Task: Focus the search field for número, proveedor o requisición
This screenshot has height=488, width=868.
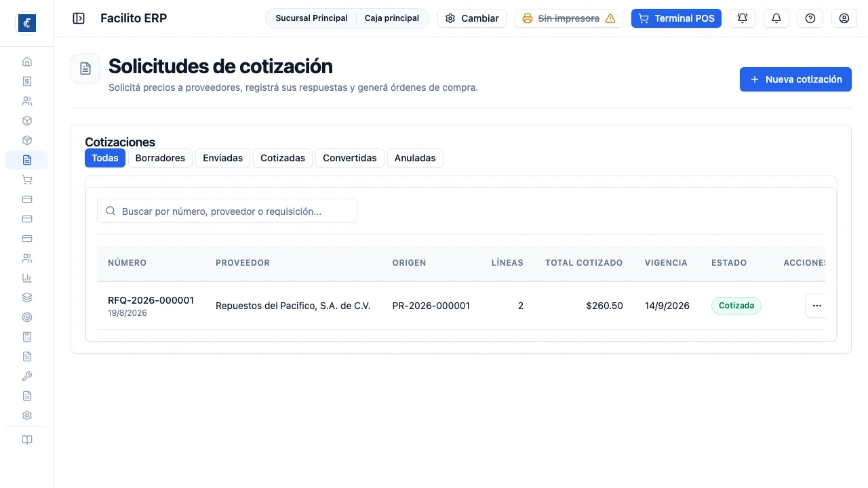Action: pos(227,211)
